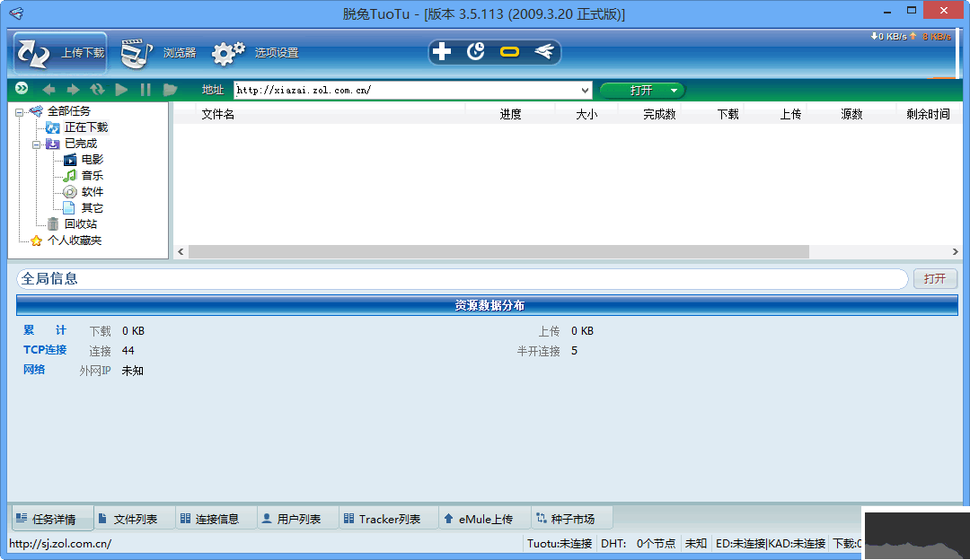Viewport: 970px width, 560px height.
Task: Sort by 源数 column header
Action: point(851,114)
